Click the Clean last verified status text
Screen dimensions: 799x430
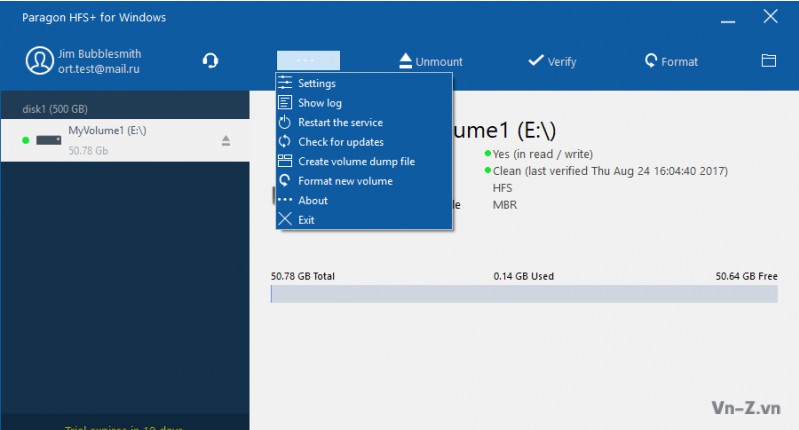610,171
